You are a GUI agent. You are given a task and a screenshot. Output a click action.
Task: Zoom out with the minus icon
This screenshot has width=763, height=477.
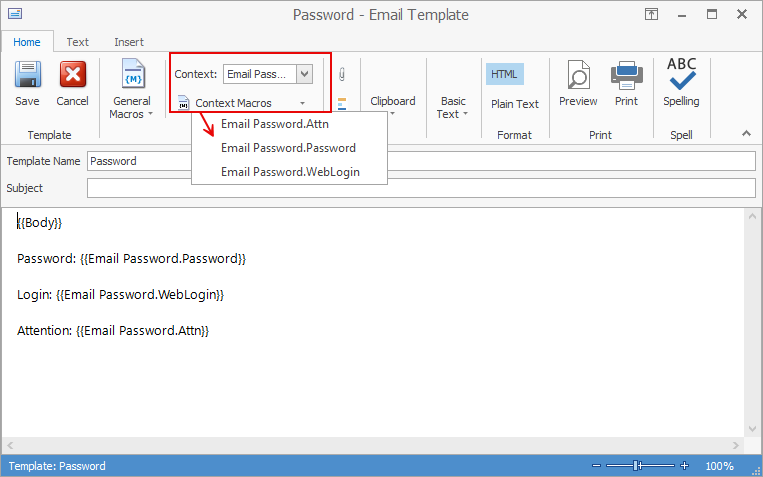pyautogui.click(x=597, y=466)
